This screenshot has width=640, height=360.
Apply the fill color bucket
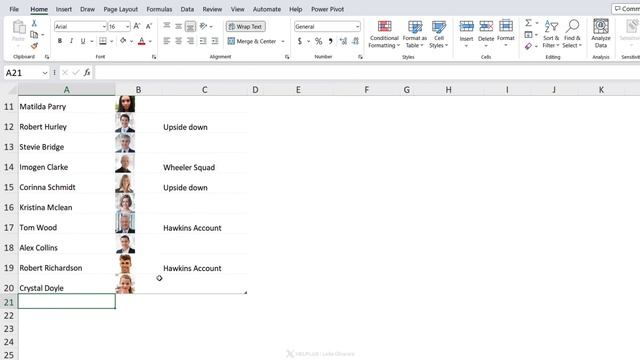pyautogui.click(x=123, y=41)
